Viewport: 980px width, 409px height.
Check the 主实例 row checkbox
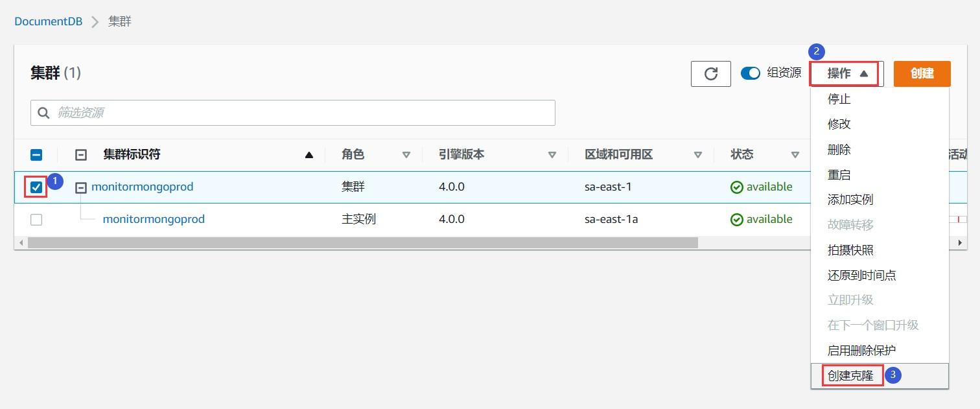[x=36, y=219]
